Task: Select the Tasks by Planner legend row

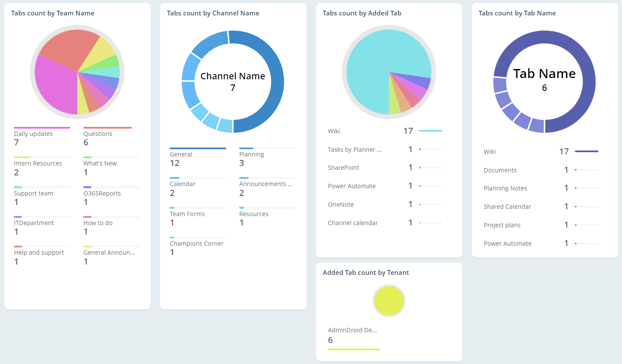Action: (355, 149)
